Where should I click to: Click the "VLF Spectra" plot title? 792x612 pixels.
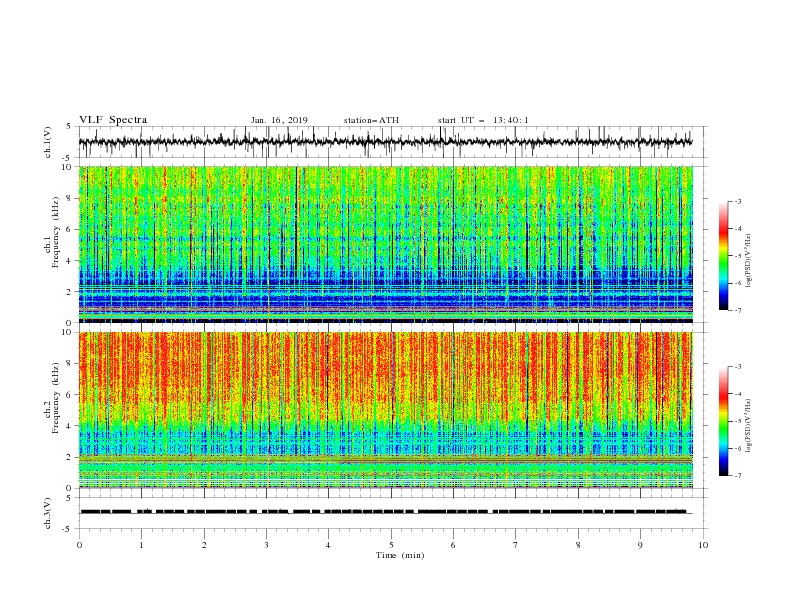coord(113,120)
